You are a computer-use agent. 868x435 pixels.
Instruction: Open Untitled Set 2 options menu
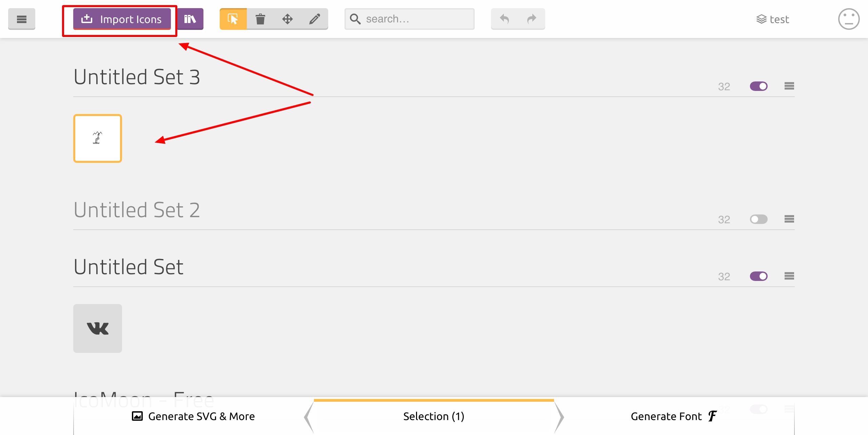[x=789, y=219]
